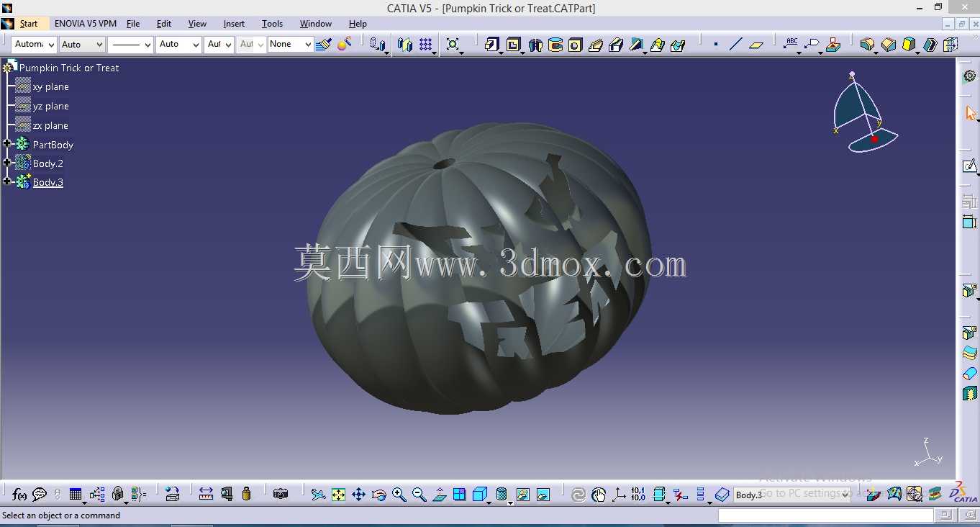
Task: Activate the Shaft tool
Action: [535, 45]
